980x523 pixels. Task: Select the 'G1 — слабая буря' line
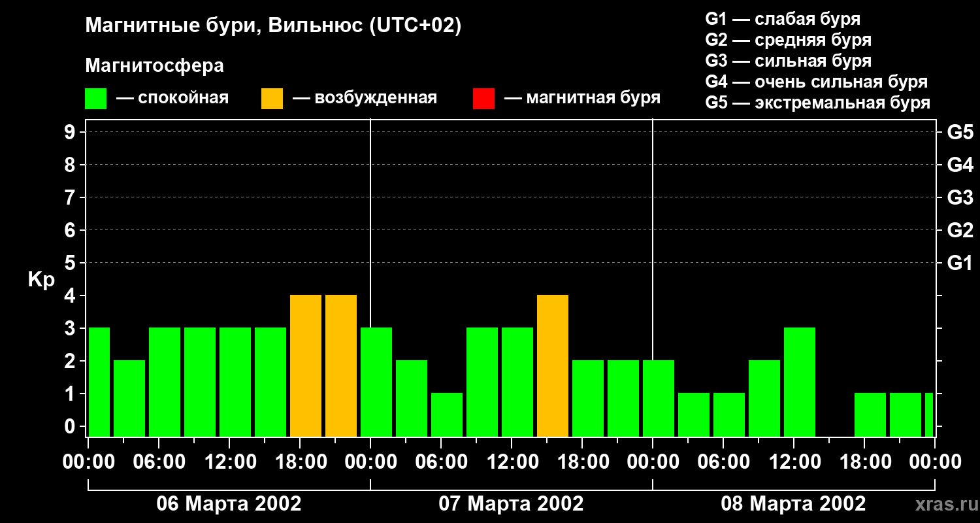pos(783,19)
